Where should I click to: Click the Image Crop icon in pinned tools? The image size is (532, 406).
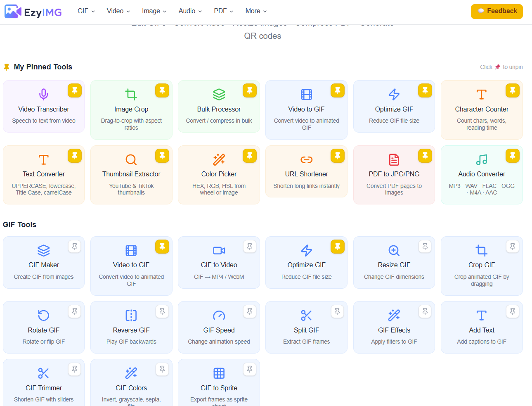131,95
